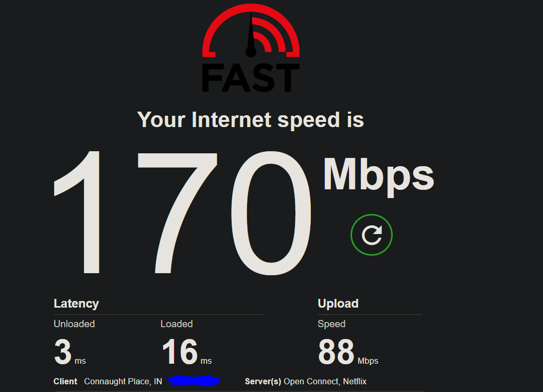543x392 pixels.
Task: Click the Connaught Place, IN client location
Action: (123, 381)
